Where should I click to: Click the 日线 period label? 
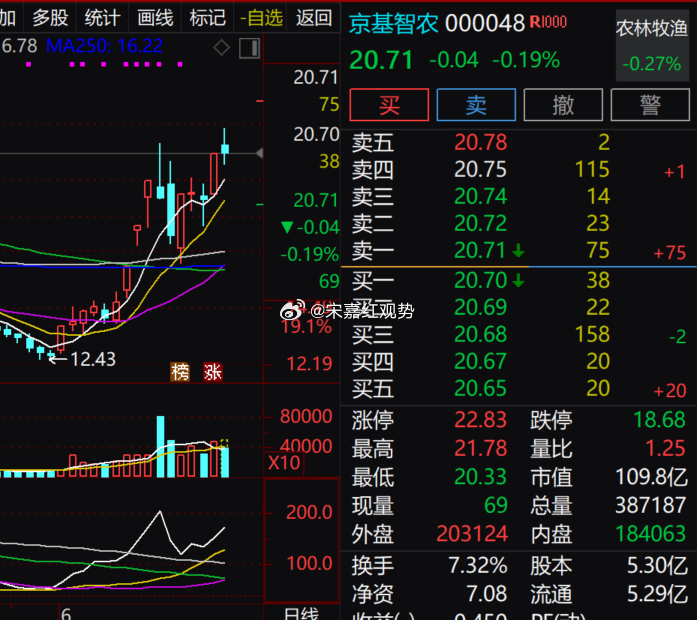click(x=302, y=614)
